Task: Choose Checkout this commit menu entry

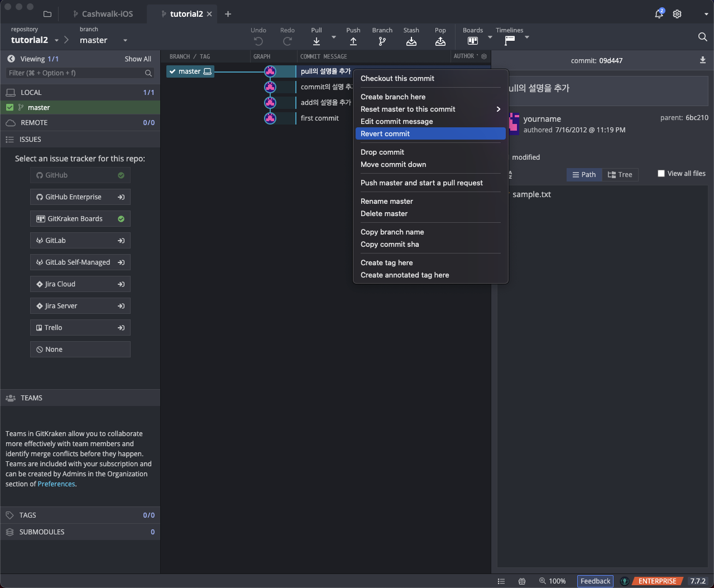Action: coord(397,79)
